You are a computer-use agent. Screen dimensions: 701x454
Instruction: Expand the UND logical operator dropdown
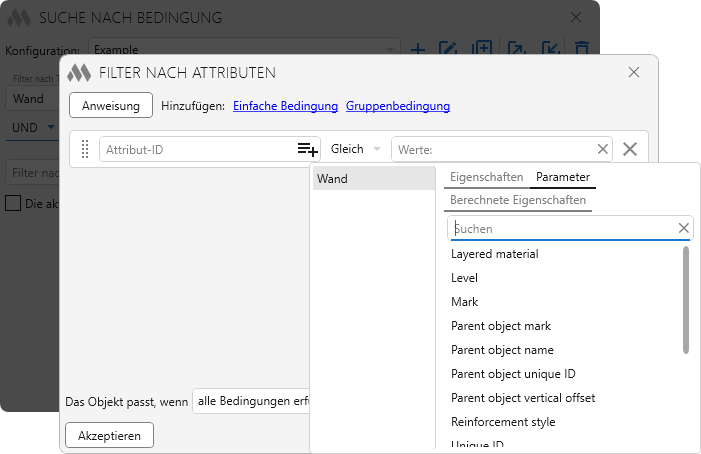pyautogui.click(x=30, y=127)
